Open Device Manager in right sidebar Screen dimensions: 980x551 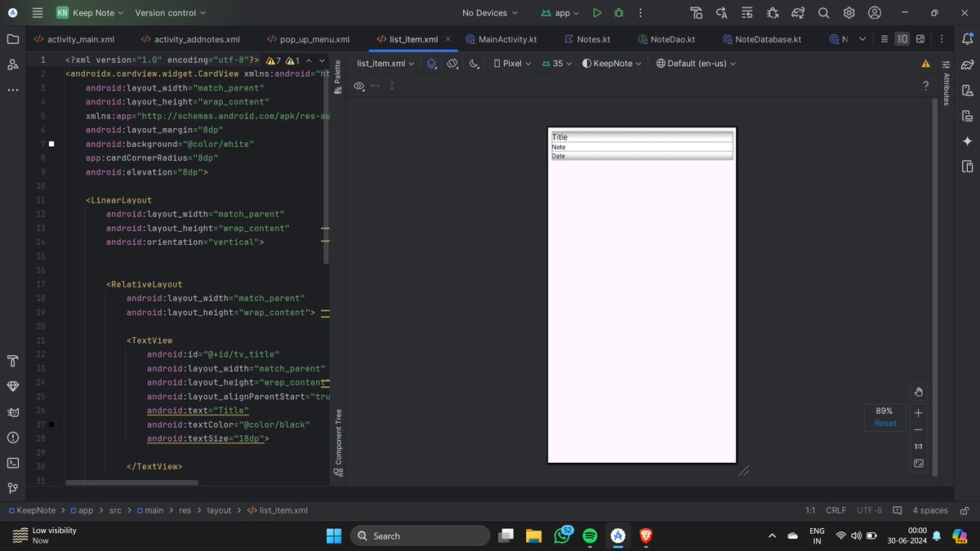coord(968,90)
